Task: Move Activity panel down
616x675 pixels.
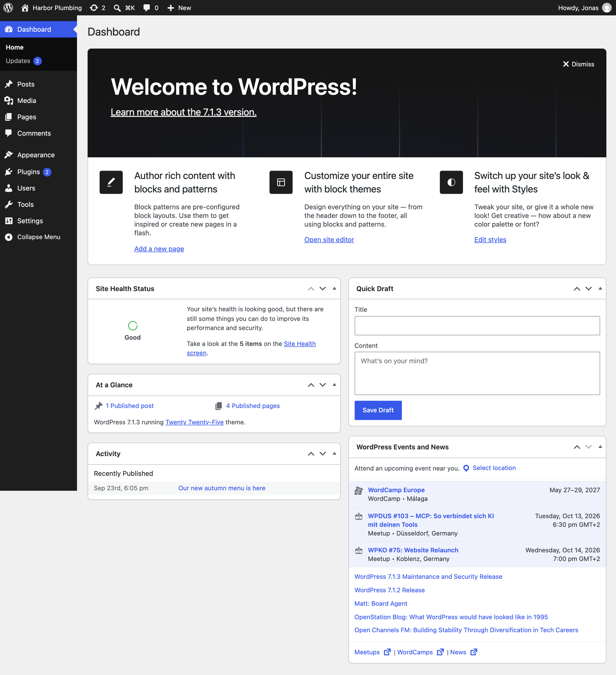Action: point(322,454)
